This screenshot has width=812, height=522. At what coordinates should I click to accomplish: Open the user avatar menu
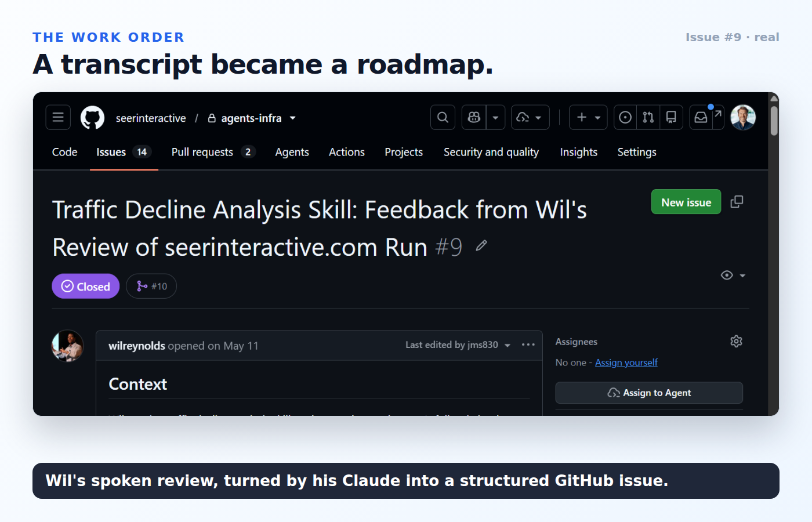click(743, 117)
